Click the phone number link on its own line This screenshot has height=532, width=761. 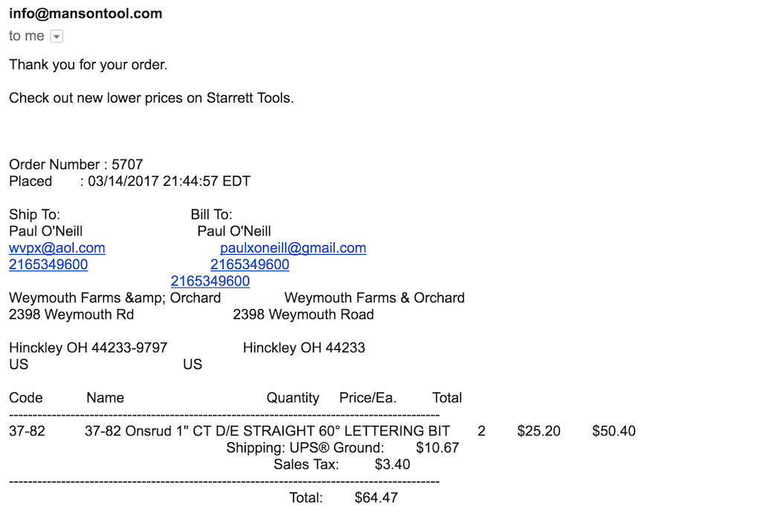[210, 282]
